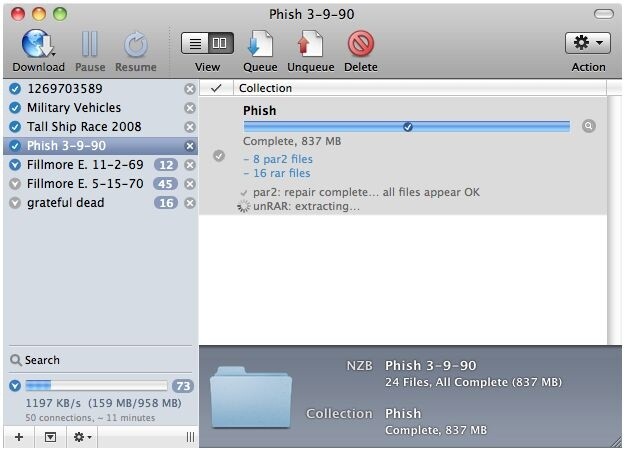This screenshot has height=450, width=625.
Task: Click the Queue toolbar icon
Action: pyautogui.click(x=260, y=43)
